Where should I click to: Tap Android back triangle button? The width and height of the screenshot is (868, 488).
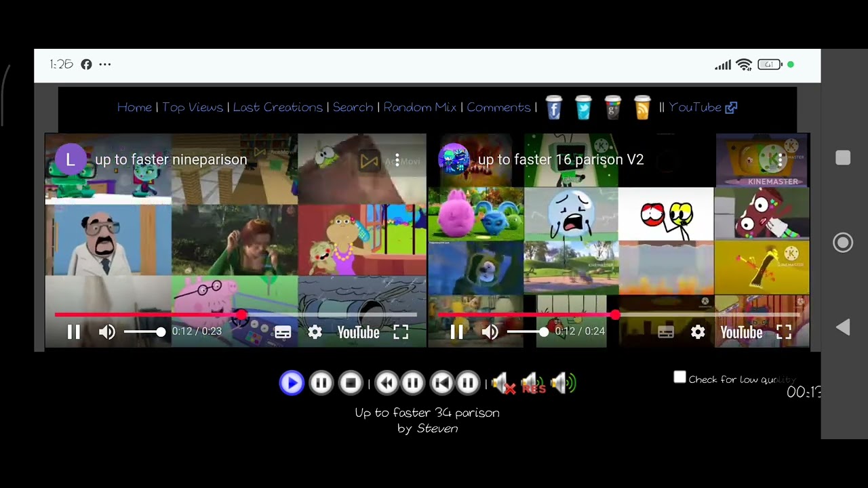point(843,328)
